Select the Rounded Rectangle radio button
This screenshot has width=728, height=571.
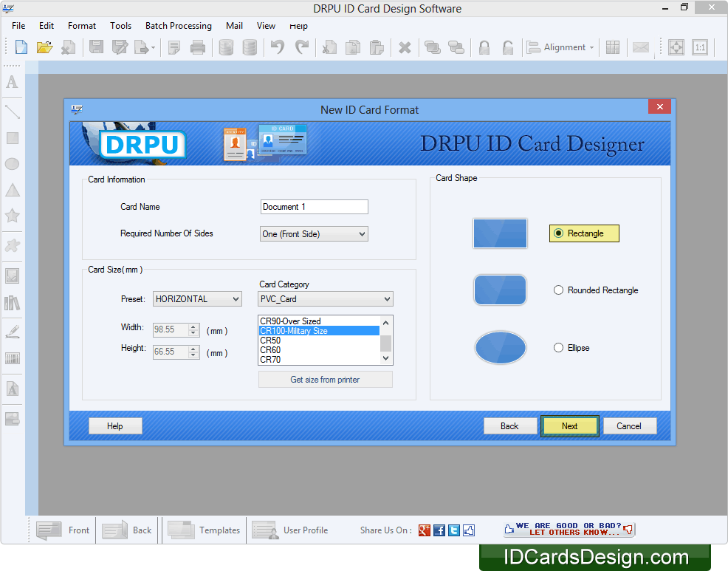click(x=558, y=290)
